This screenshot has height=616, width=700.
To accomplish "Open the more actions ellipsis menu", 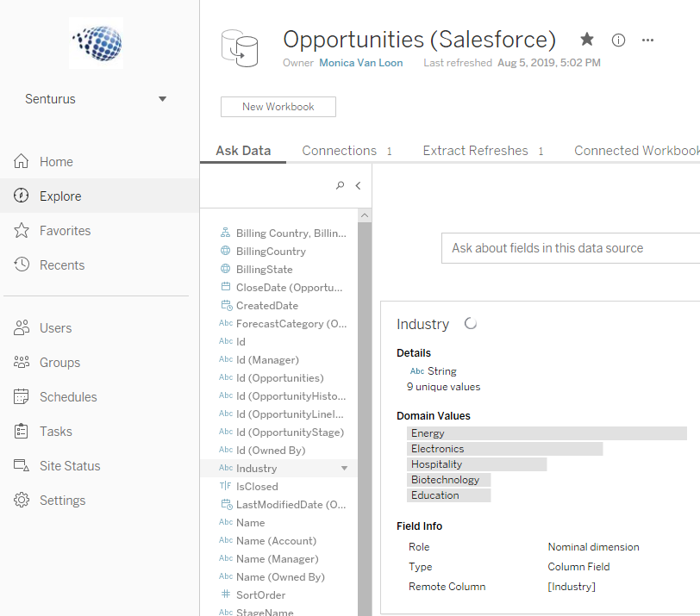I will [647, 40].
